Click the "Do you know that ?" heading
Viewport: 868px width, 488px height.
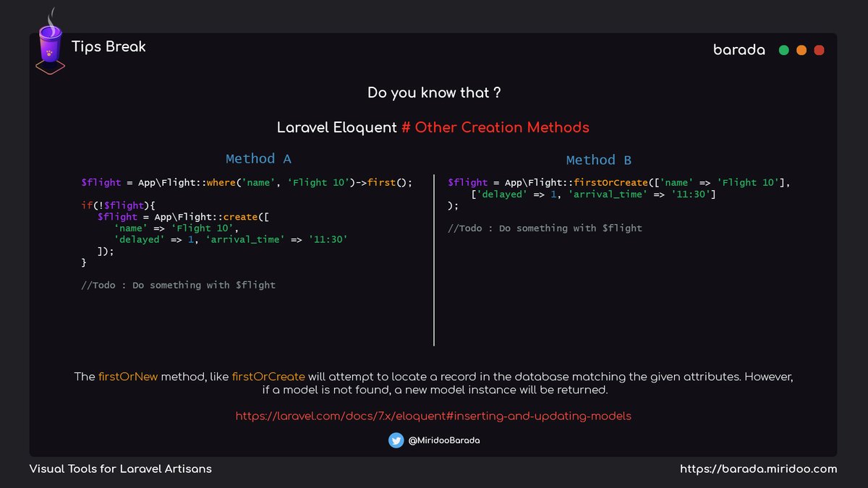tap(434, 93)
